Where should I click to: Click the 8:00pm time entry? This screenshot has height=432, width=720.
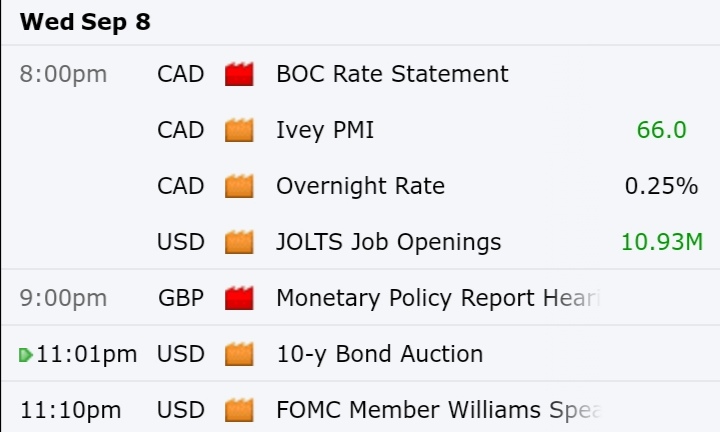(63, 74)
